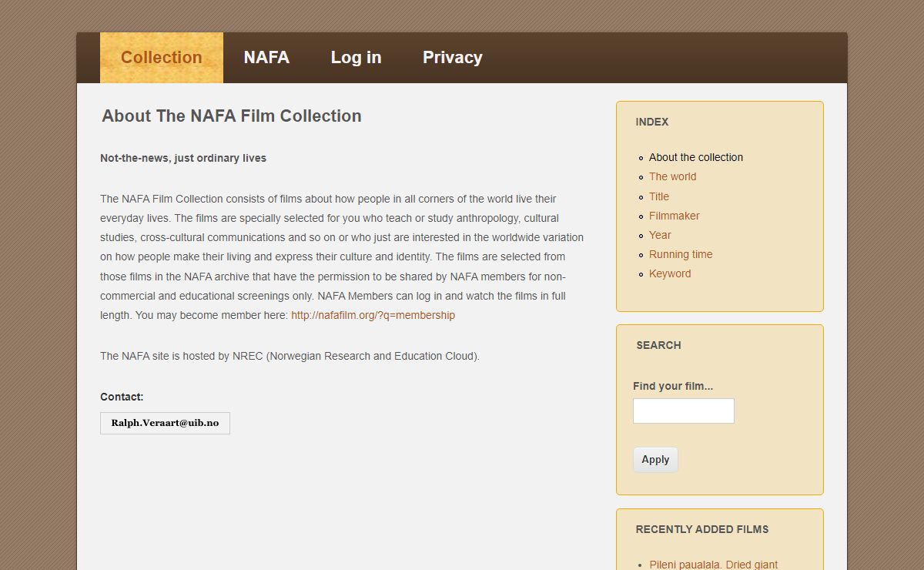924x570 pixels.
Task: Click the 'Find your film' search field
Action: tap(684, 411)
